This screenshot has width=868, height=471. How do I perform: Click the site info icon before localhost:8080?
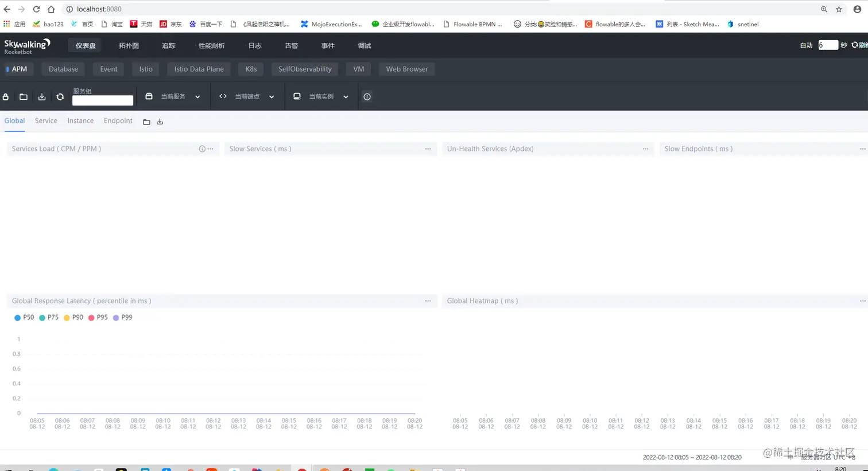pos(69,9)
